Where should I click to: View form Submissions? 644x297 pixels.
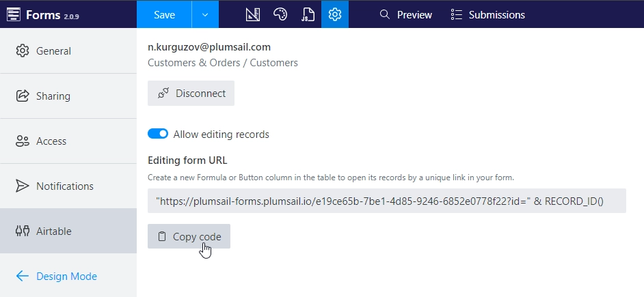(488, 15)
